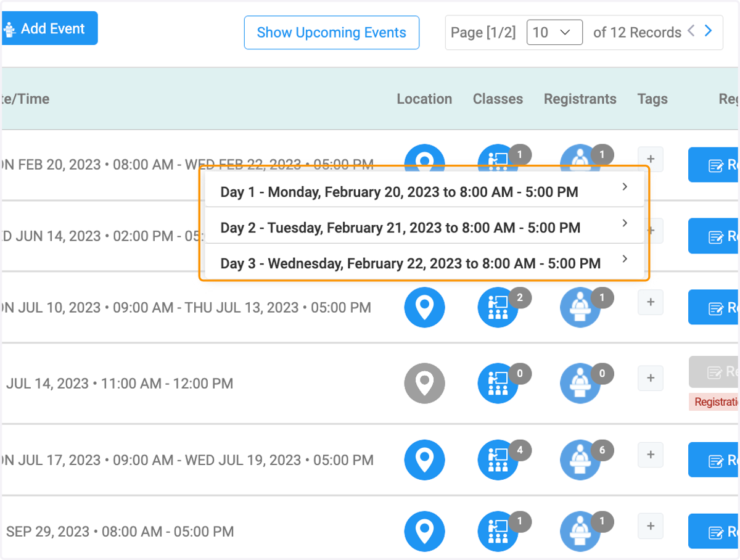This screenshot has width=740, height=560.
Task: Click Show Upcoming Events button
Action: 332,33
